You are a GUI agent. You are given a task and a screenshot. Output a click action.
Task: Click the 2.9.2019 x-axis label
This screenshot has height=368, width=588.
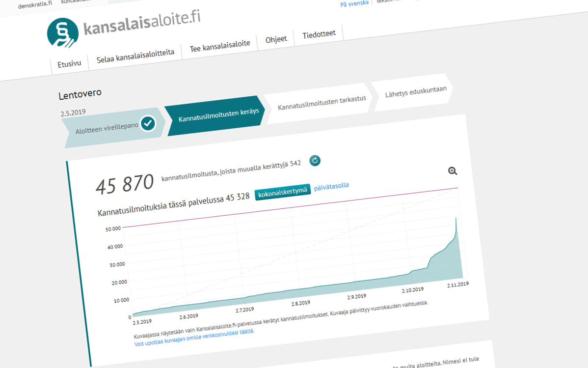pos(357,296)
